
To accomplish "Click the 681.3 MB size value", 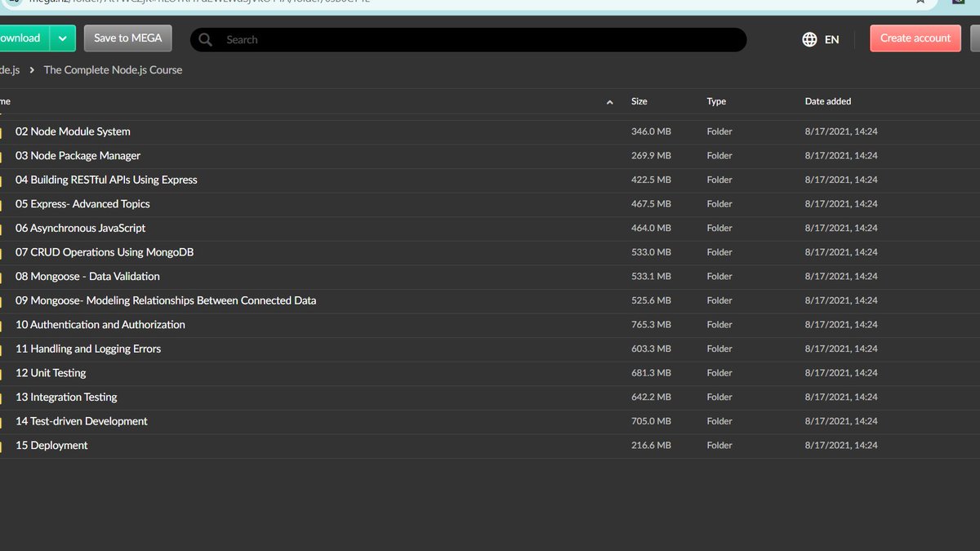I will click(x=651, y=373).
